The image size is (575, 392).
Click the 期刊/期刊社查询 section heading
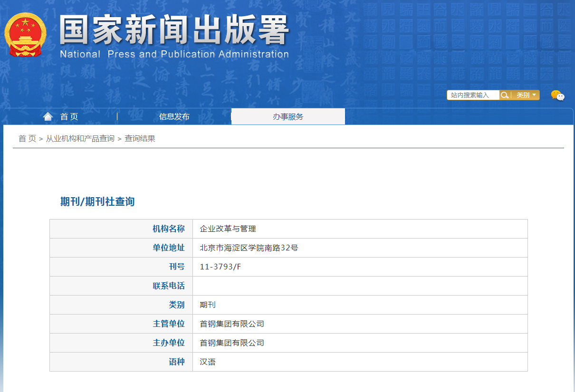[x=97, y=201]
